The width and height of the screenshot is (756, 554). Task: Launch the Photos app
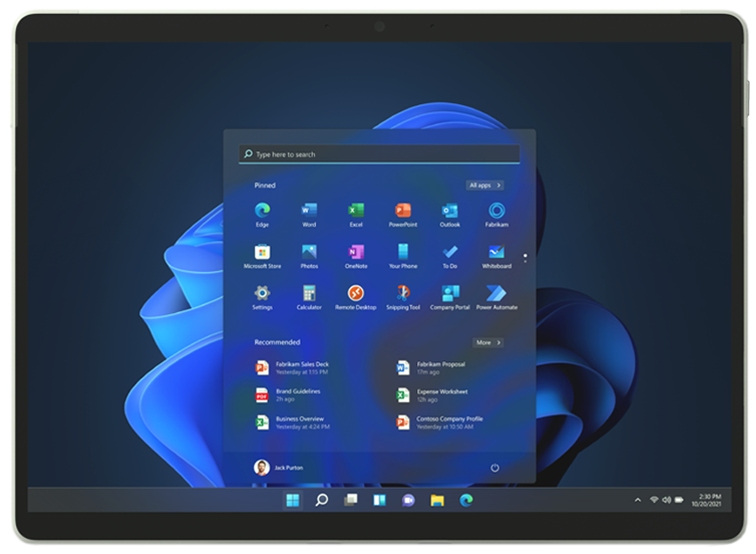[309, 256]
